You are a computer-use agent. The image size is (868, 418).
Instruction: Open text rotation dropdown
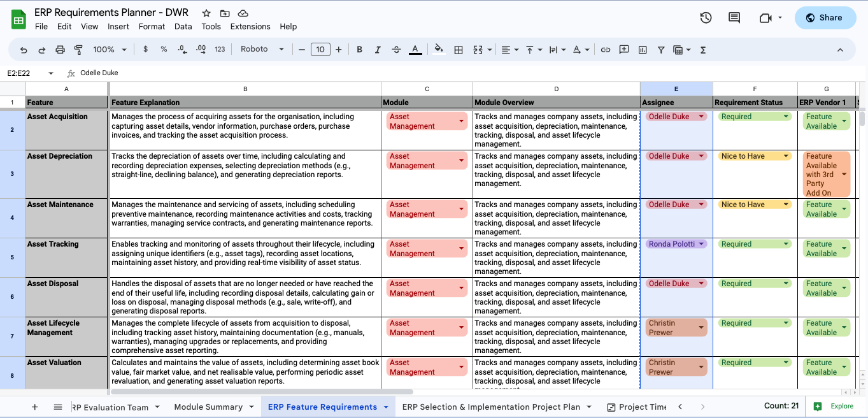pyautogui.click(x=581, y=50)
